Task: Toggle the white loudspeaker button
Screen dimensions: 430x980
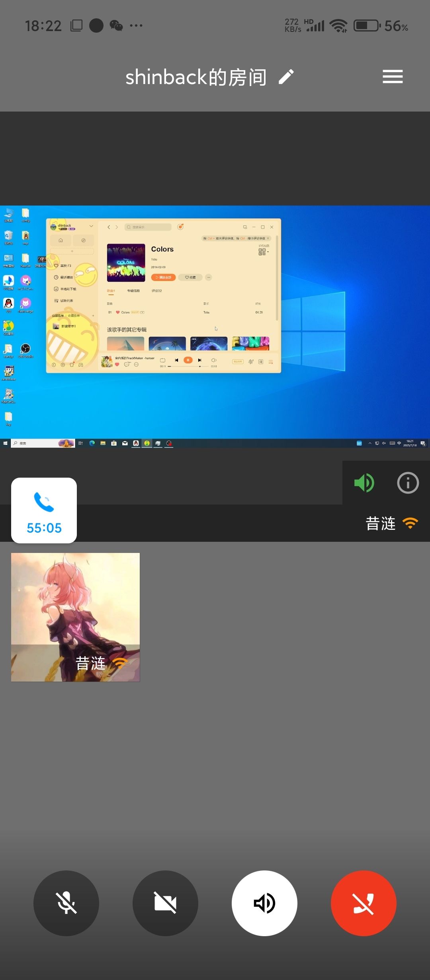Action: (x=264, y=903)
